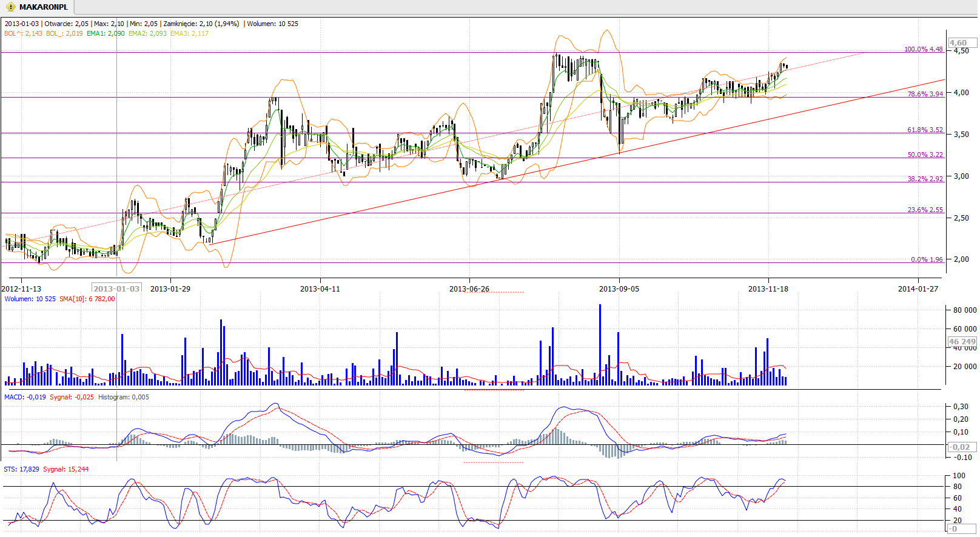The width and height of the screenshot is (980, 537).
Task: Click the MACD 'Sygnał: -0,025' label
Action: tap(72, 398)
